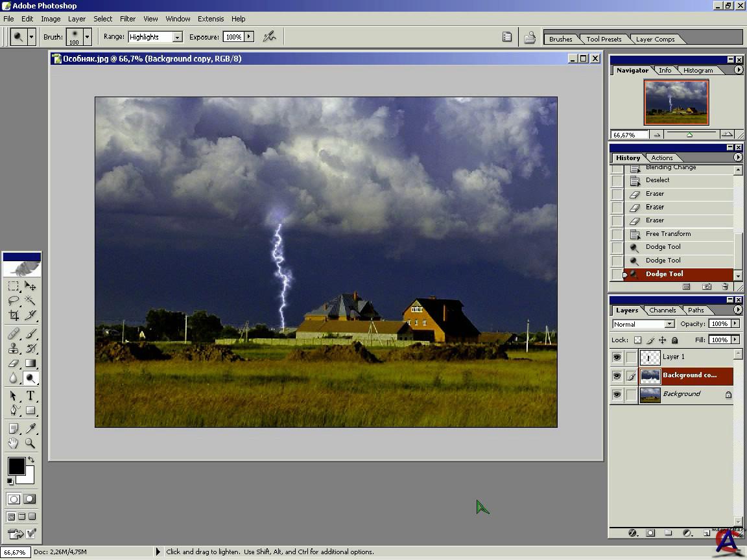Open the Filter menu
The image size is (747, 560).
point(128,19)
